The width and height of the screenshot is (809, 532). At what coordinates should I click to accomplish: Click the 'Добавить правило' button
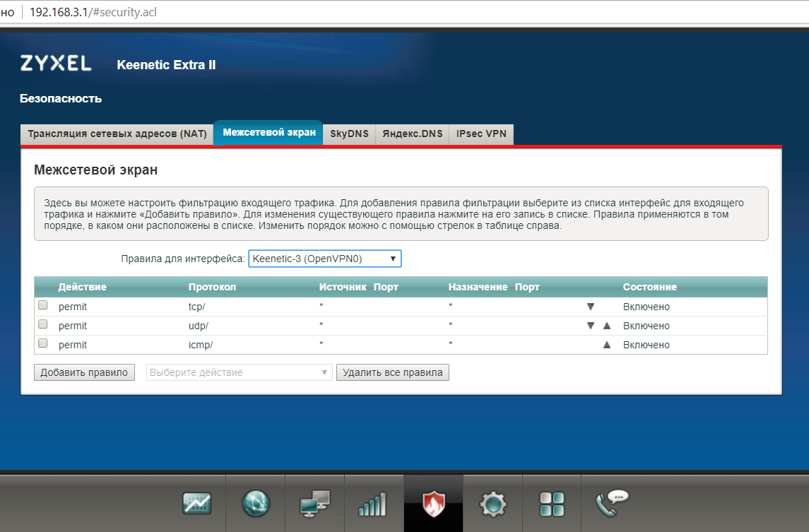click(84, 372)
